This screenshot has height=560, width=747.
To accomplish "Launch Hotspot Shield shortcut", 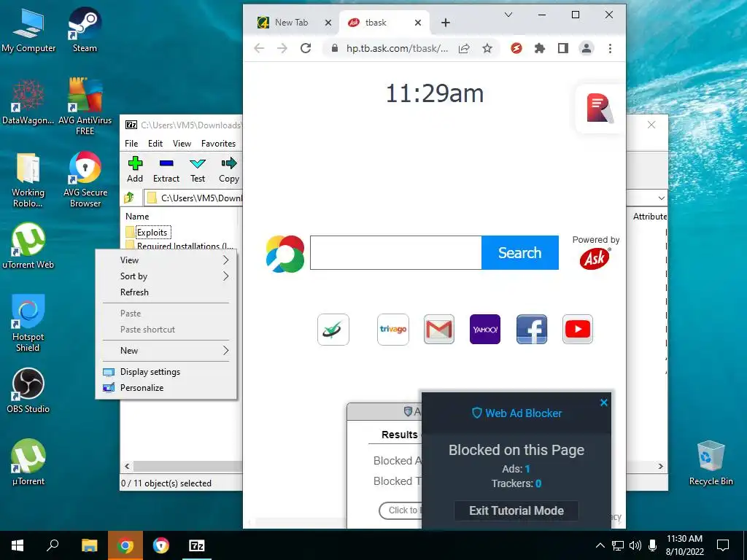I will [x=28, y=323].
